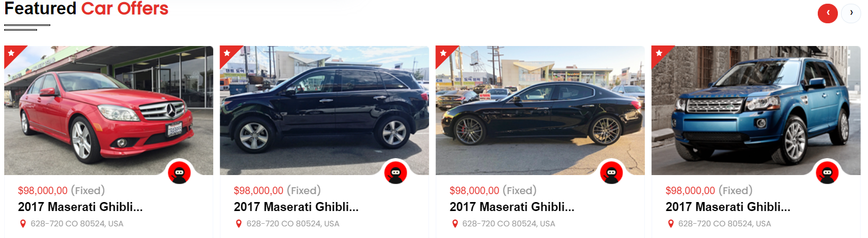The image size is (868, 238).
Task: Click the red previous carousel arrow
Action: [x=827, y=13]
